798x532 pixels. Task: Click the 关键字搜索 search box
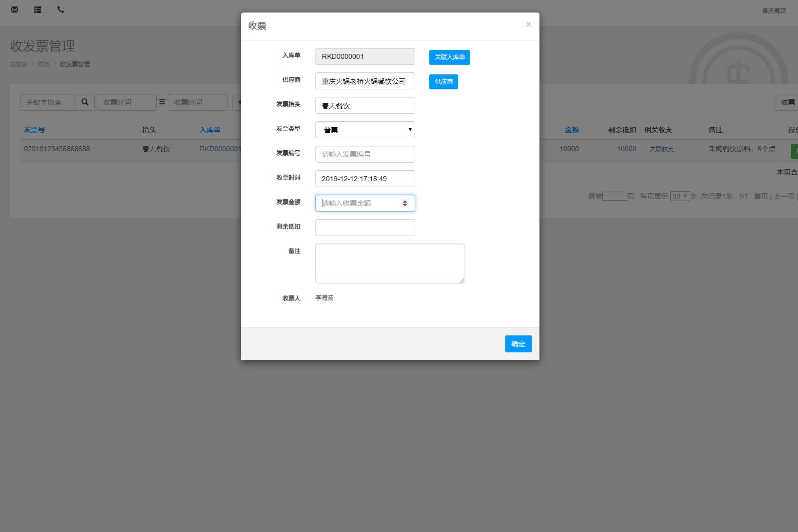tap(48, 102)
